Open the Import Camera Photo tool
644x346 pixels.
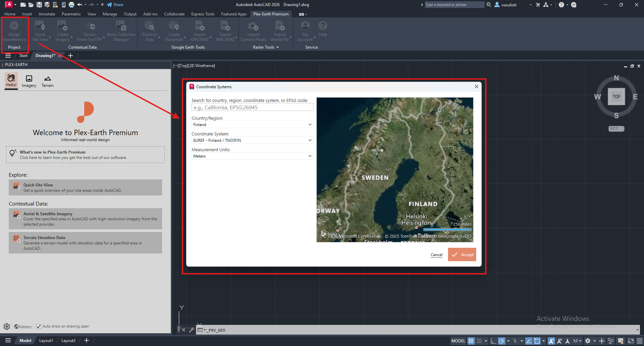pyautogui.click(x=253, y=32)
